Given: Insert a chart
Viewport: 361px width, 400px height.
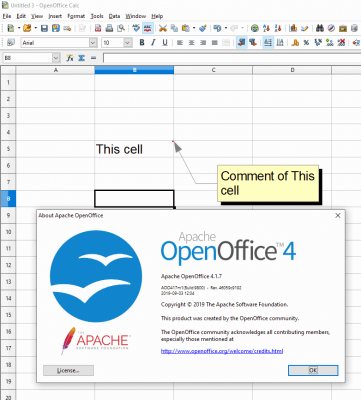Looking at the screenshot, I should click(x=293, y=28).
